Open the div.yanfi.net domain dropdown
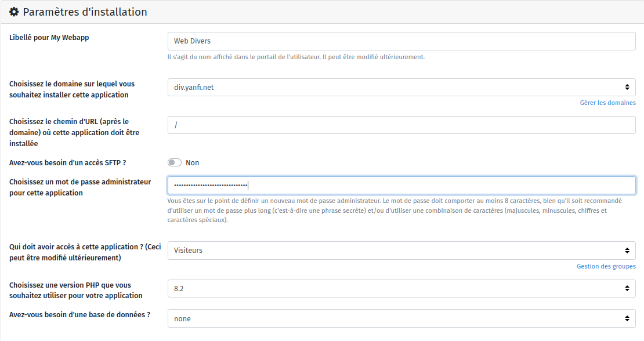Screen dimensions: 644x341 [x=401, y=88]
